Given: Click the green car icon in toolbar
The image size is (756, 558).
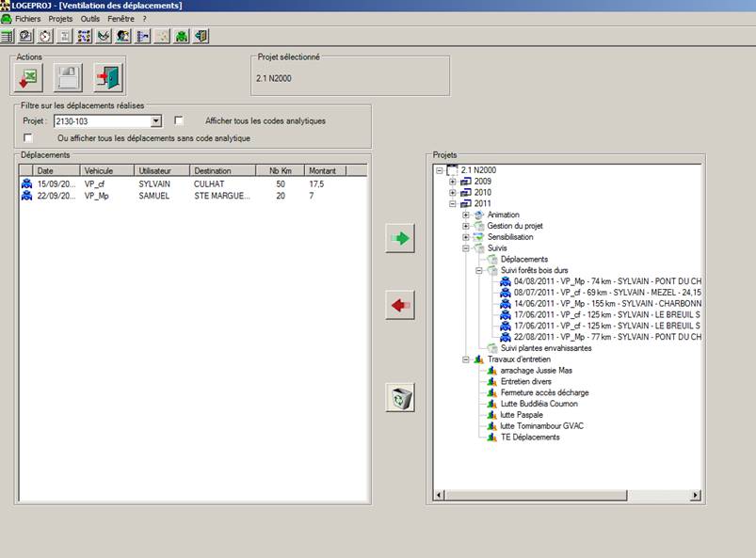Looking at the screenshot, I should 182,36.
